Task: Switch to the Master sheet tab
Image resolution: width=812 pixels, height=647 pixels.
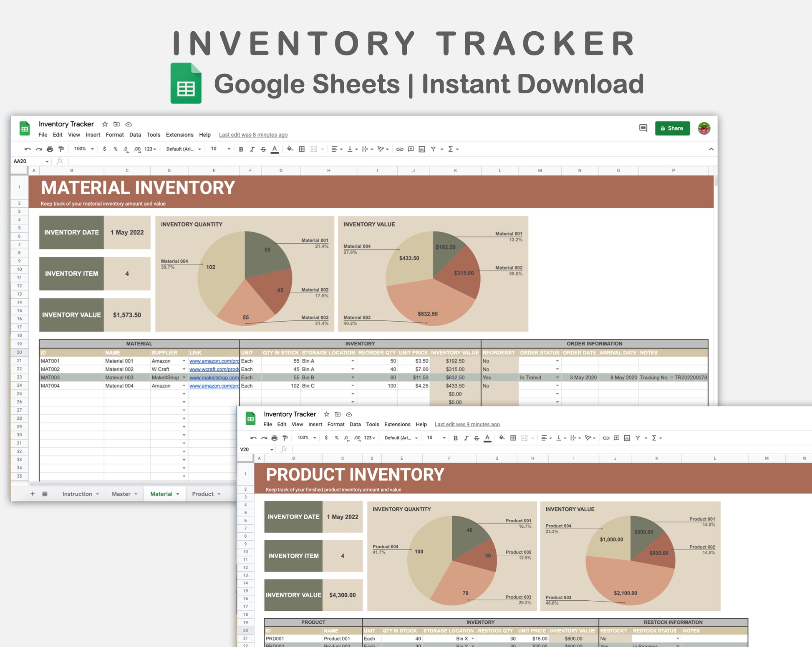Action: tap(121, 494)
